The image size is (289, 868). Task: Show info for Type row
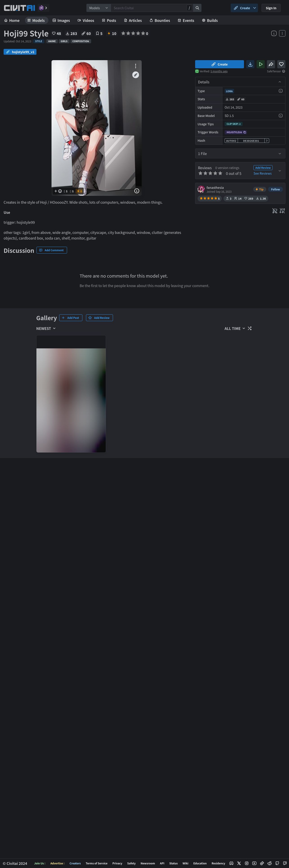pos(281,91)
